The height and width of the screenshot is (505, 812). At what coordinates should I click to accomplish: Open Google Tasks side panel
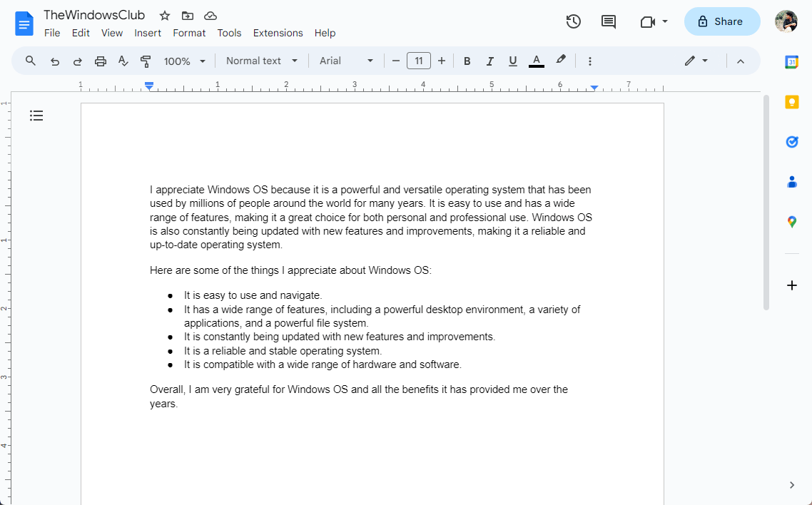(x=792, y=142)
